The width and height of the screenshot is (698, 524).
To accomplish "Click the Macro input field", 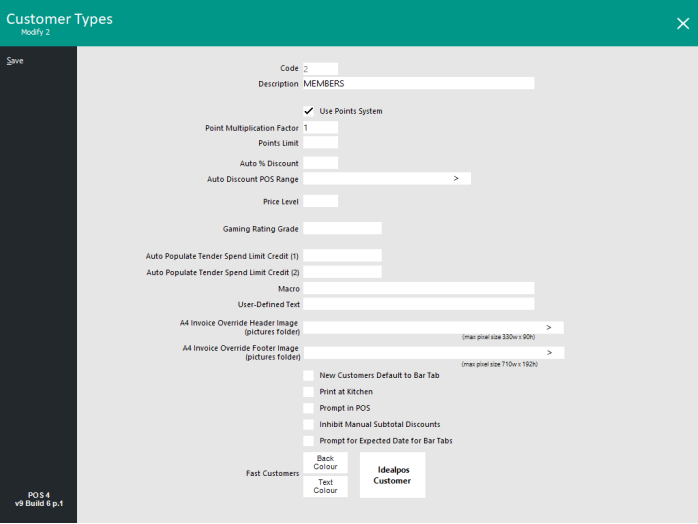I will pos(418,288).
